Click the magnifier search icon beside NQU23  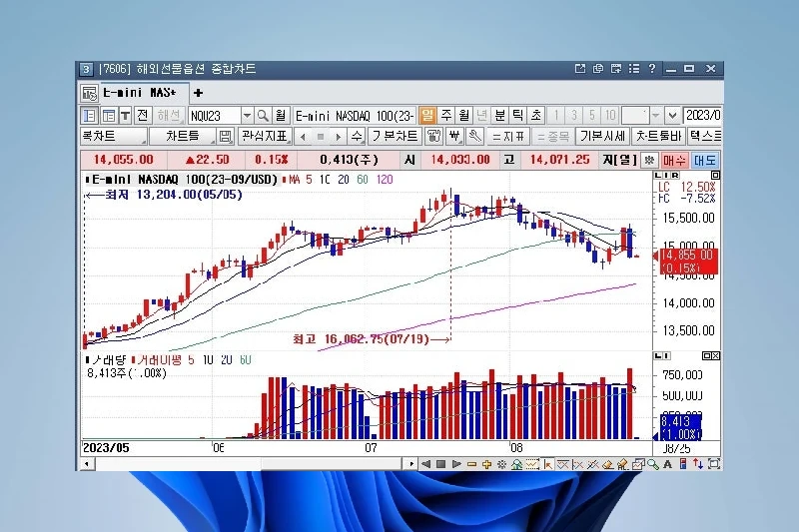tap(263, 115)
